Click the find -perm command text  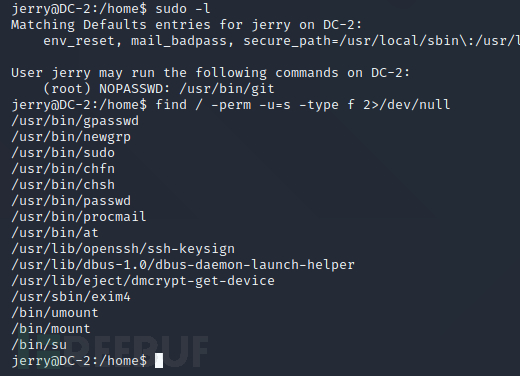pos(303,105)
